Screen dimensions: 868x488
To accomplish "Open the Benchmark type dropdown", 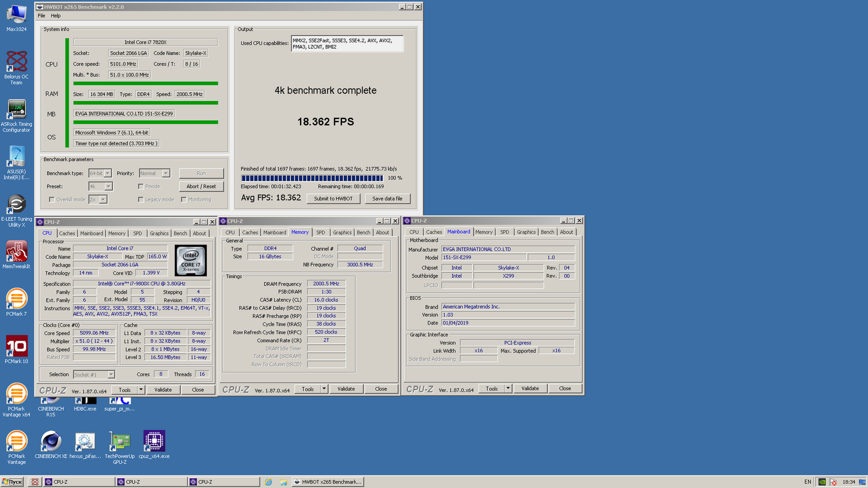I will pyautogui.click(x=108, y=174).
